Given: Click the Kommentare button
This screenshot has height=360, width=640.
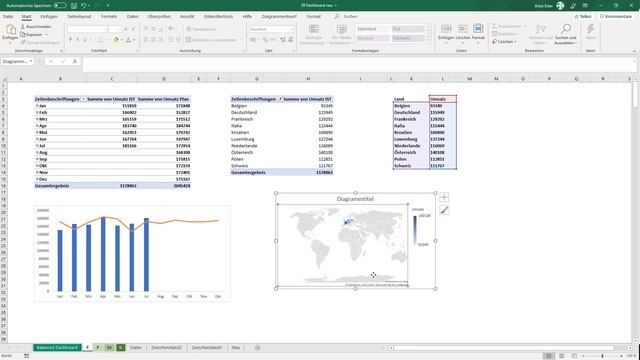Looking at the screenshot, I should [x=616, y=16].
